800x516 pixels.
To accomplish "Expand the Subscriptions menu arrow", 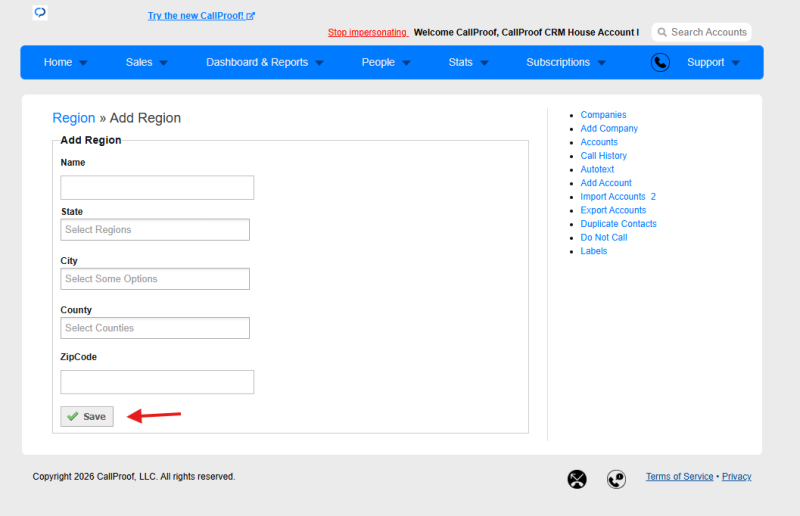I will (x=602, y=63).
